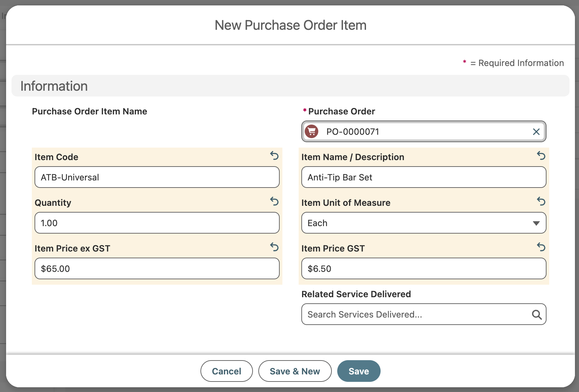The height and width of the screenshot is (392, 579).
Task: Revert the Item Price GST value
Action: tap(541, 247)
